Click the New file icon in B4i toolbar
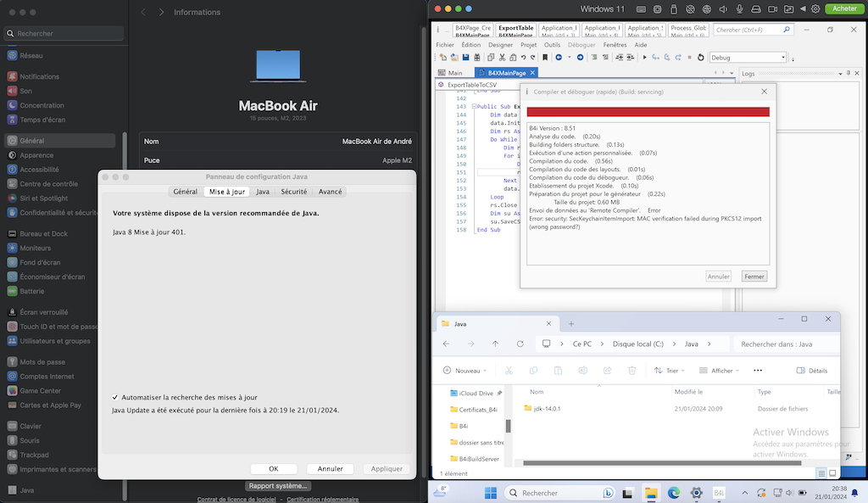 click(x=442, y=58)
